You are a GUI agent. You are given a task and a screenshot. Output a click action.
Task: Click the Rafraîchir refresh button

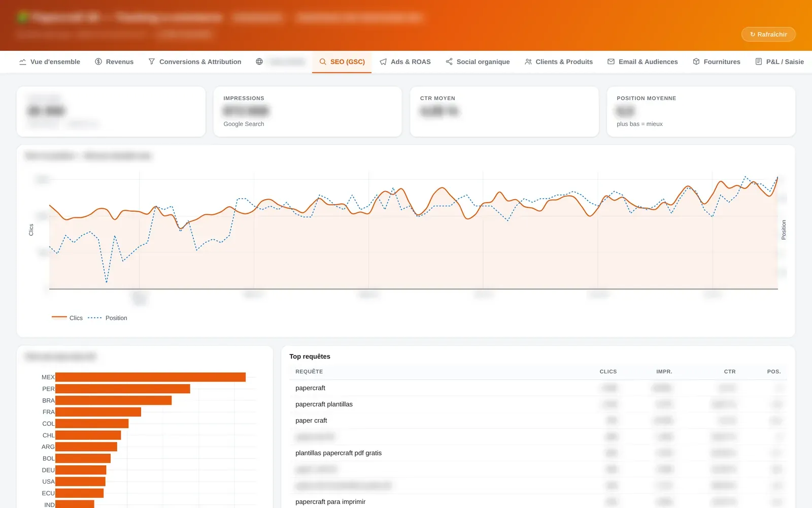(768, 35)
